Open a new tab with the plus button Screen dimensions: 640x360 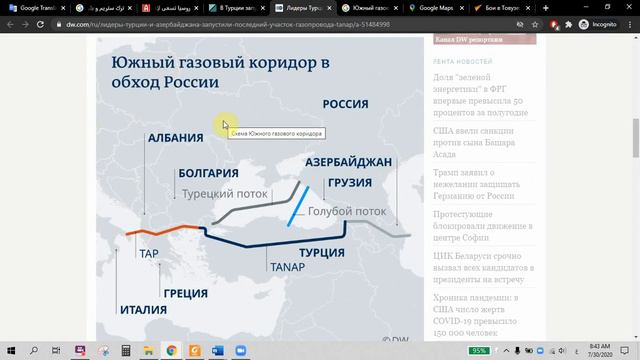[546, 8]
